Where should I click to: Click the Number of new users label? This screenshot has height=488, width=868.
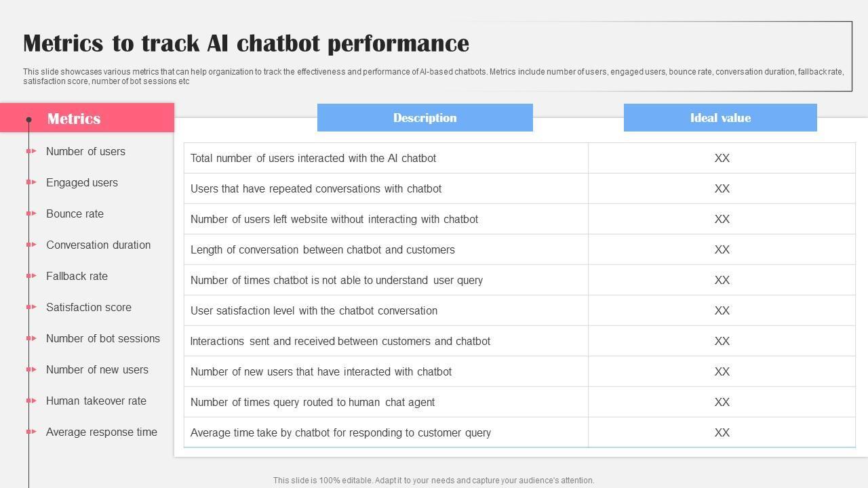(97, 369)
